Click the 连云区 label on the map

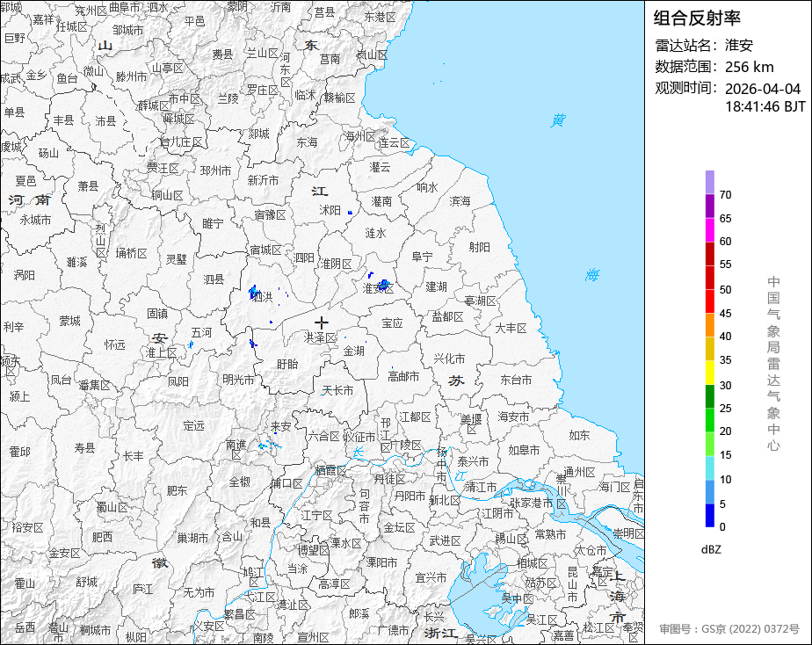394,142
